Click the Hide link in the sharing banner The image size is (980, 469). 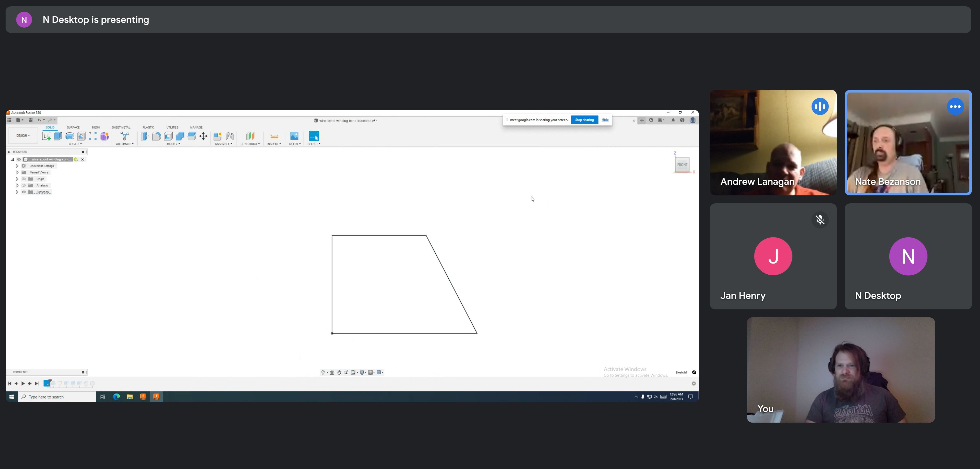(605, 120)
